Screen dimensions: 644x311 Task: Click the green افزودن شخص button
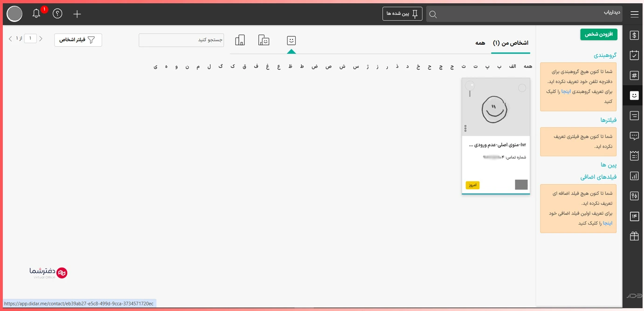[x=598, y=35]
